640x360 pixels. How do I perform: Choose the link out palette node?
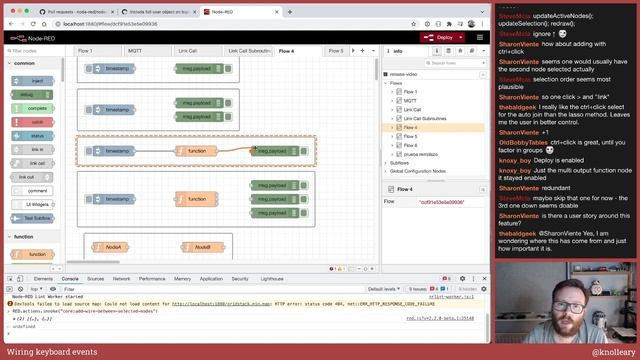(x=32, y=177)
